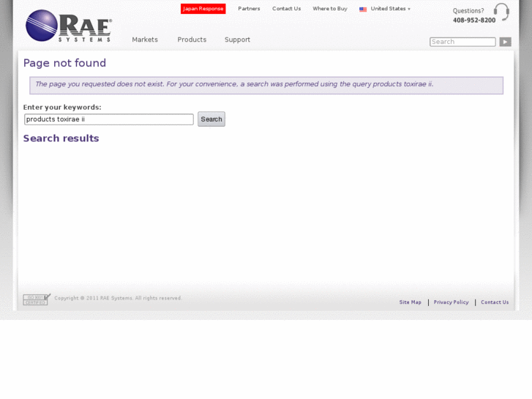
Task: Click the ISO 9001 certified badge
Action: point(37,299)
